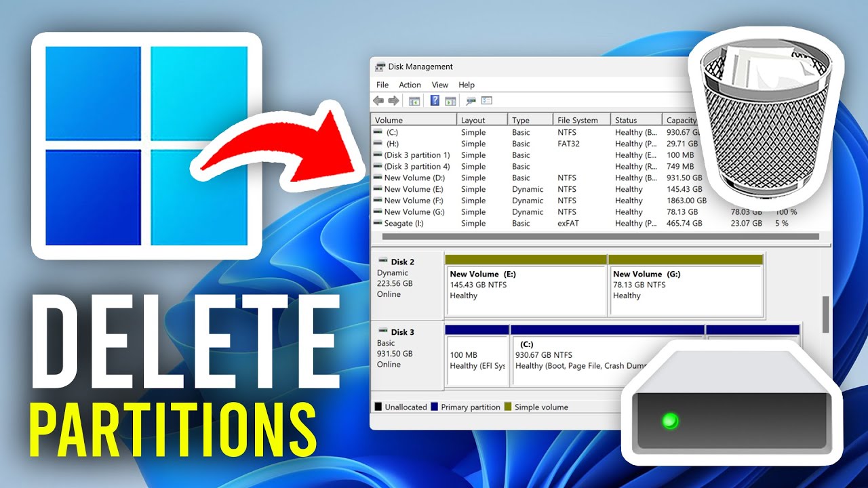Select the New Volume (E:) partition block

click(526, 285)
